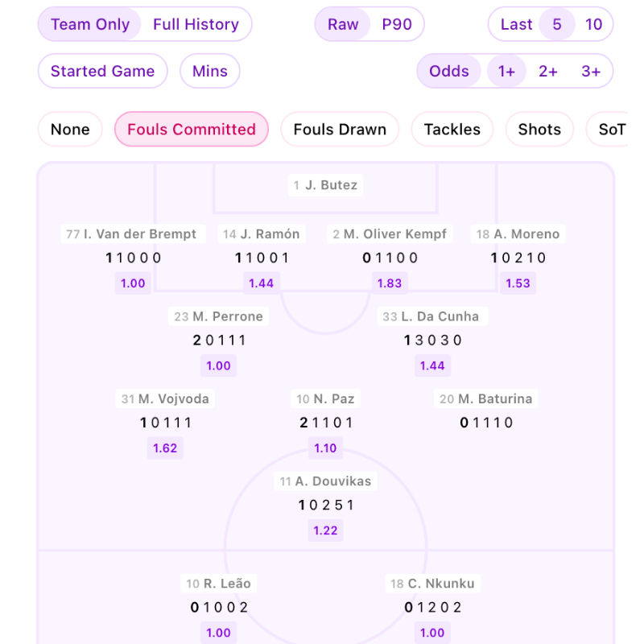Screen dimensions: 644x644
Task: Enable the Full History filter
Action: pos(197,24)
